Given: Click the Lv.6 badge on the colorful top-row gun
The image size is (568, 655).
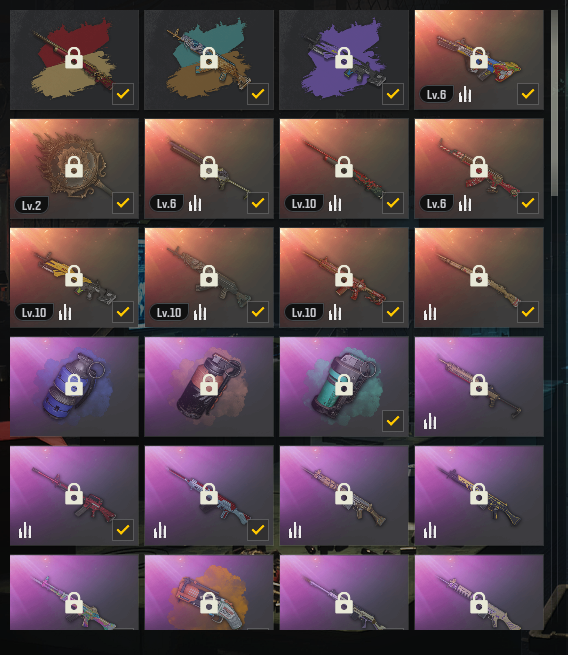Looking at the screenshot, I should [436, 95].
